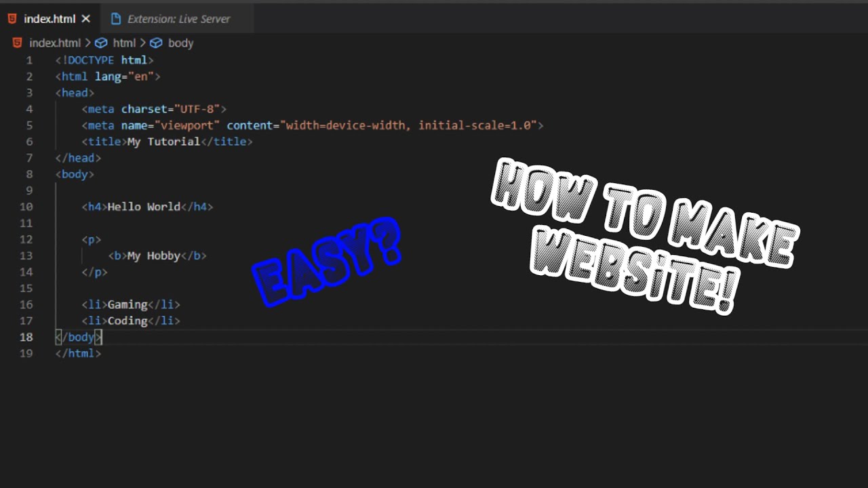The width and height of the screenshot is (868, 488).
Task: Click the opening body tag on line 8
Action: [75, 174]
